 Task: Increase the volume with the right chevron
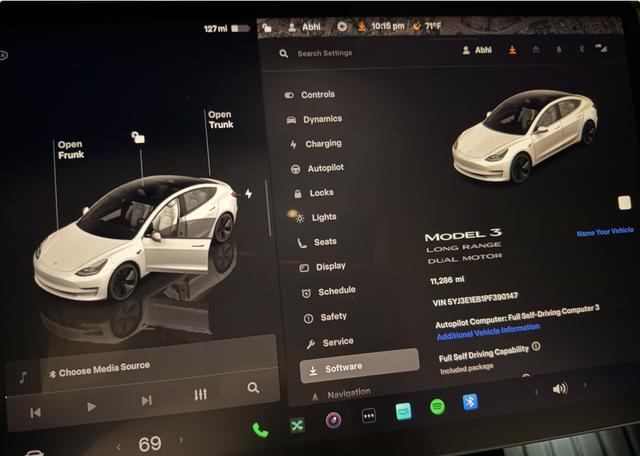(585, 385)
